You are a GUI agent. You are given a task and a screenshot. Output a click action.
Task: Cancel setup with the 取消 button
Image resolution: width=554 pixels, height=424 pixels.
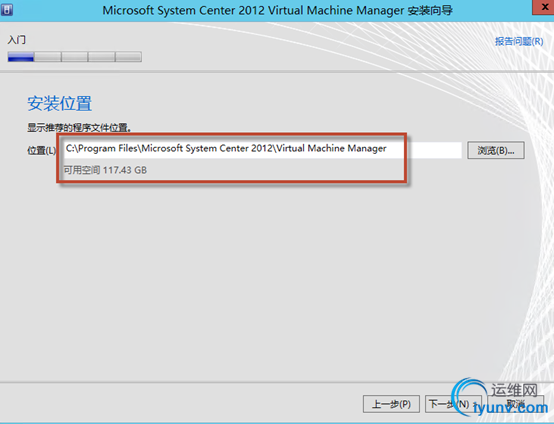[515, 404]
